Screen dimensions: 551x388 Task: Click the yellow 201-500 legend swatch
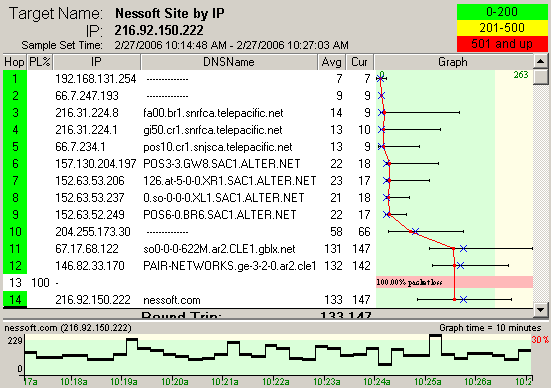502,28
